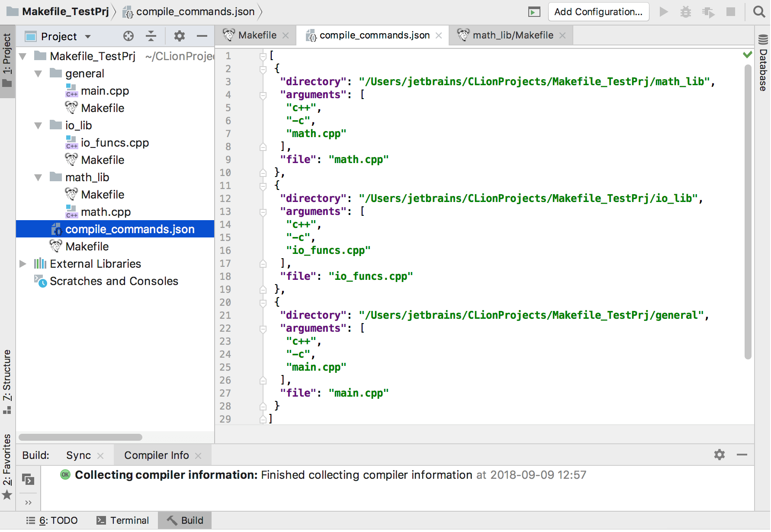The image size is (771, 532).
Task: Close the compile_commands.json editor tab
Action: click(x=439, y=35)
